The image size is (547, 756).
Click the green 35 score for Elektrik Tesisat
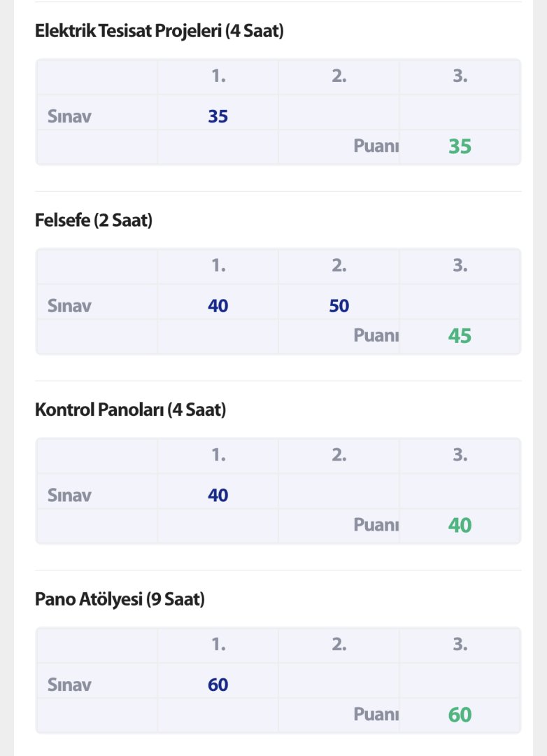tap(460, 146)
